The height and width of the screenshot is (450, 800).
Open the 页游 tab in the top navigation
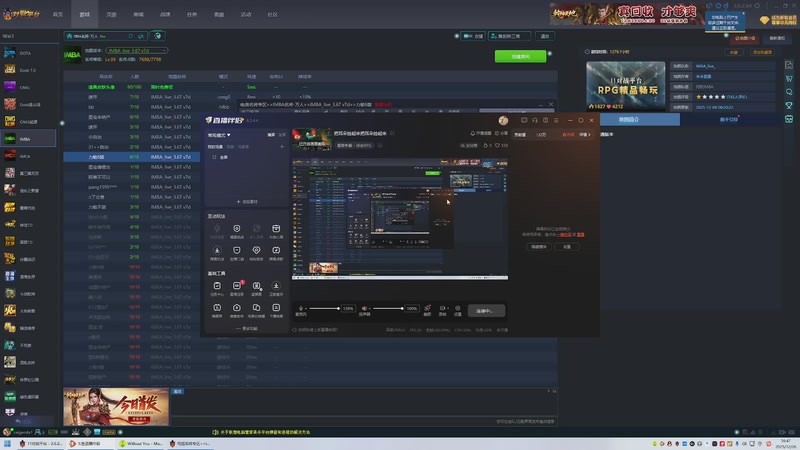111,14
